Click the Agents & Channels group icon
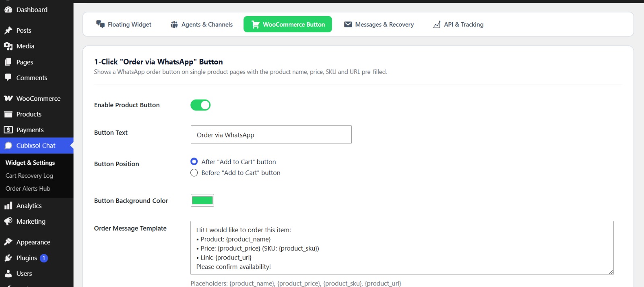644x287 pixels. 174,25
